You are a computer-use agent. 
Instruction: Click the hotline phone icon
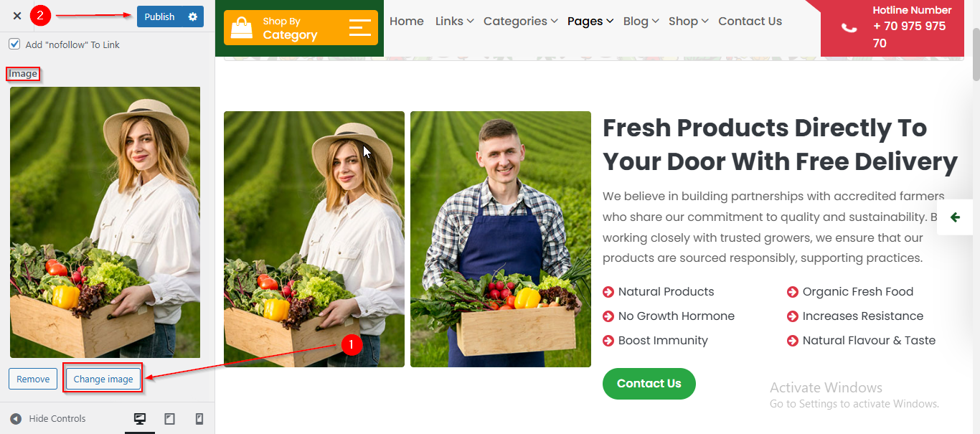(849, 28)
